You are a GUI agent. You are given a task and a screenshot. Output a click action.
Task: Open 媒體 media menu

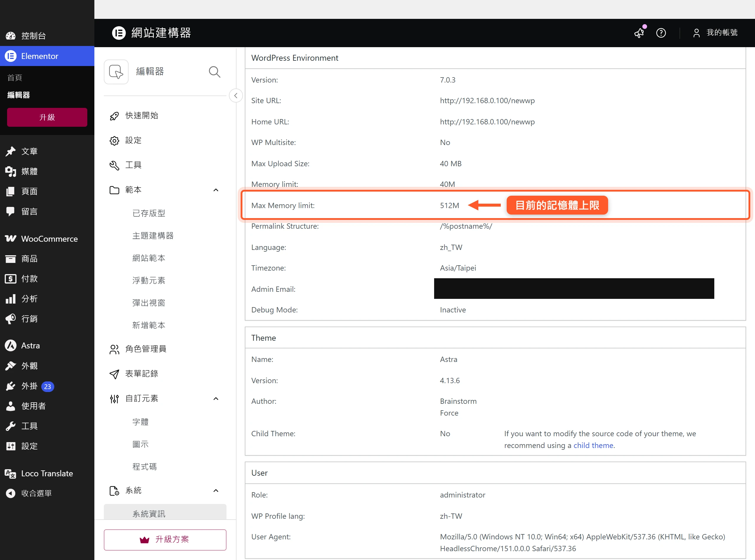pyautogui.click(x=47, y=171)
